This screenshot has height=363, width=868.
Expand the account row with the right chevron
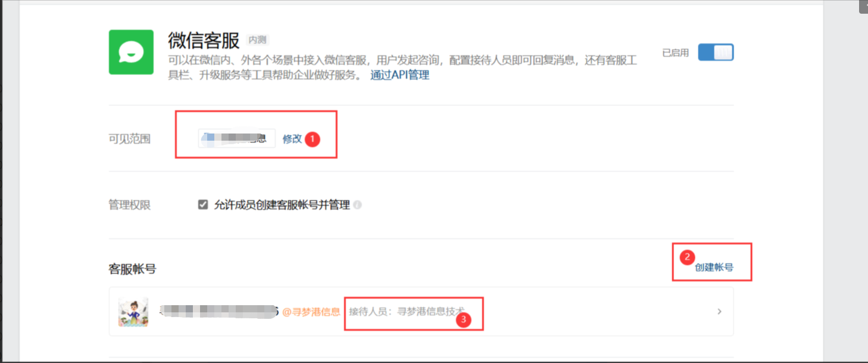point(719,312)
